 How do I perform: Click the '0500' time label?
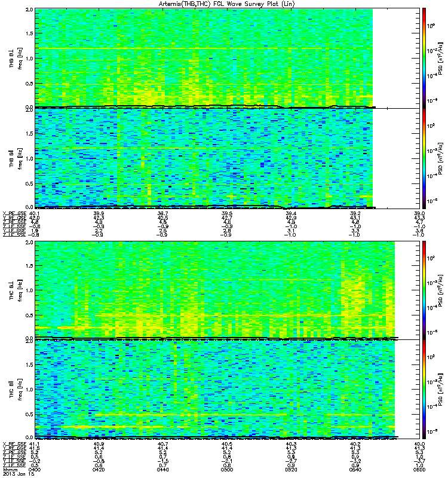pyautogui.click(x=227, y=470)
